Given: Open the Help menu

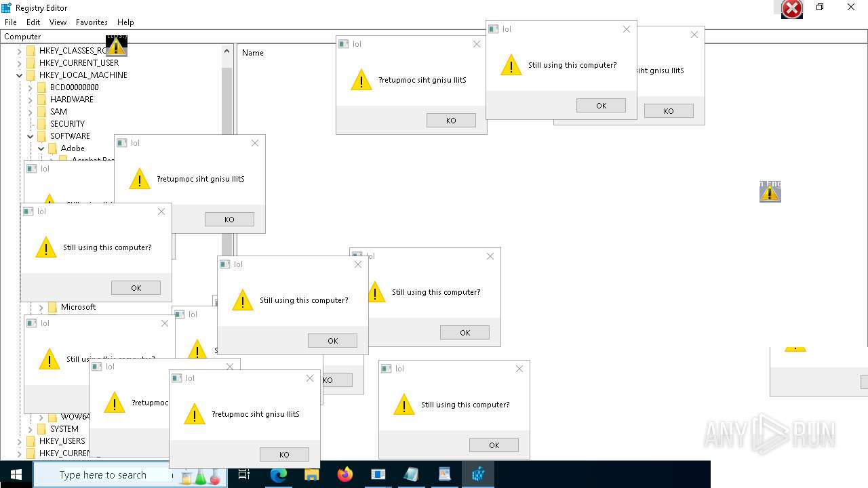Looking at the screenshot, I should tap(125, 22).
